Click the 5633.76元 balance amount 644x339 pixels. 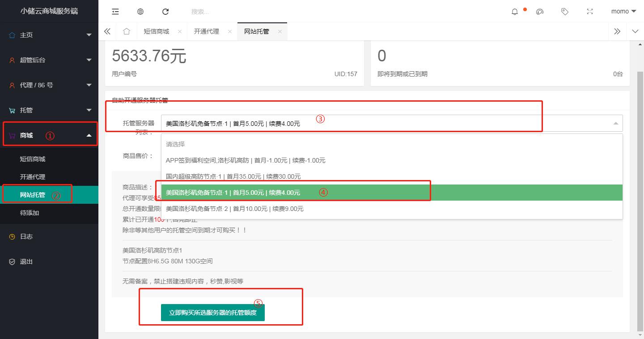pos(149,56)
